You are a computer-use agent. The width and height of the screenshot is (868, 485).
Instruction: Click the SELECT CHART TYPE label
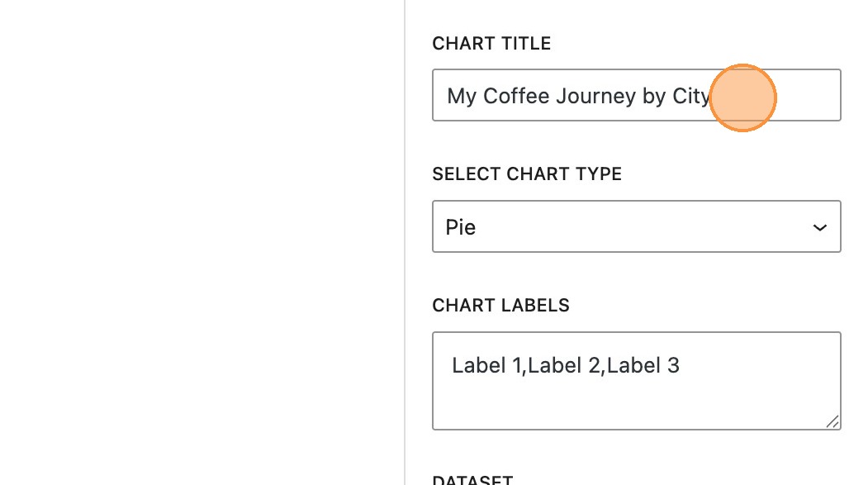(x=527, y=174)
